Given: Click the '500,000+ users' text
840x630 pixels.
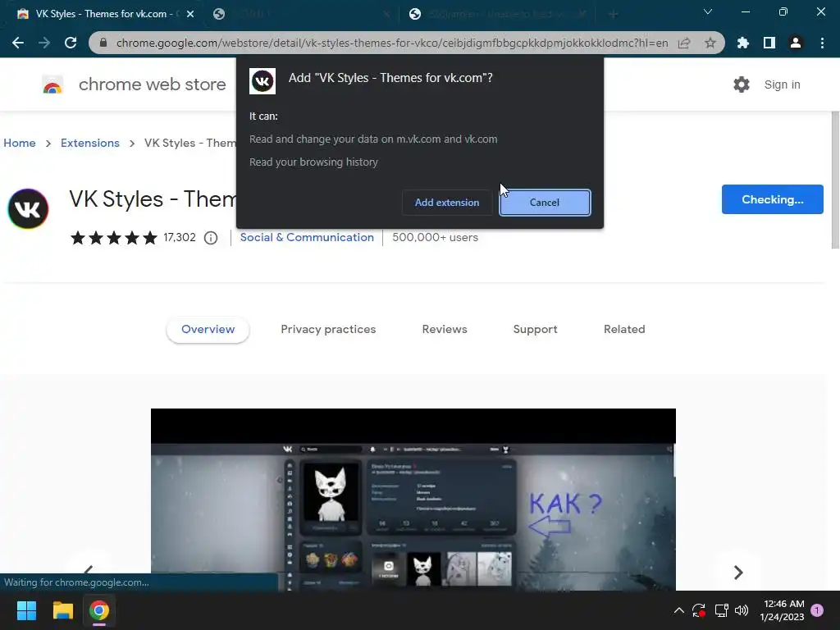Looking at the screenshot, I should (435, 237).
